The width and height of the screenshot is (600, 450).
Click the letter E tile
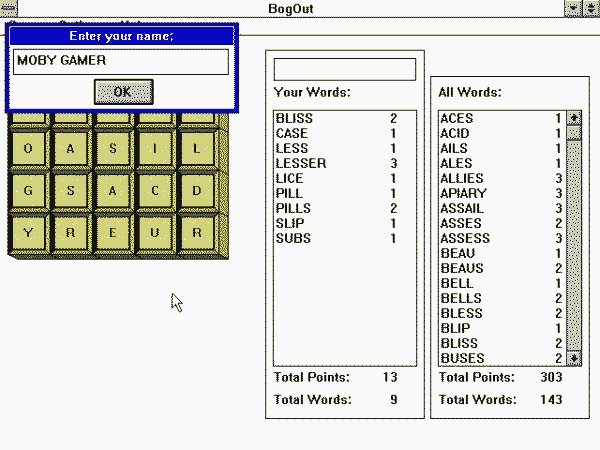pyautogui.click(x=113, y=233)
